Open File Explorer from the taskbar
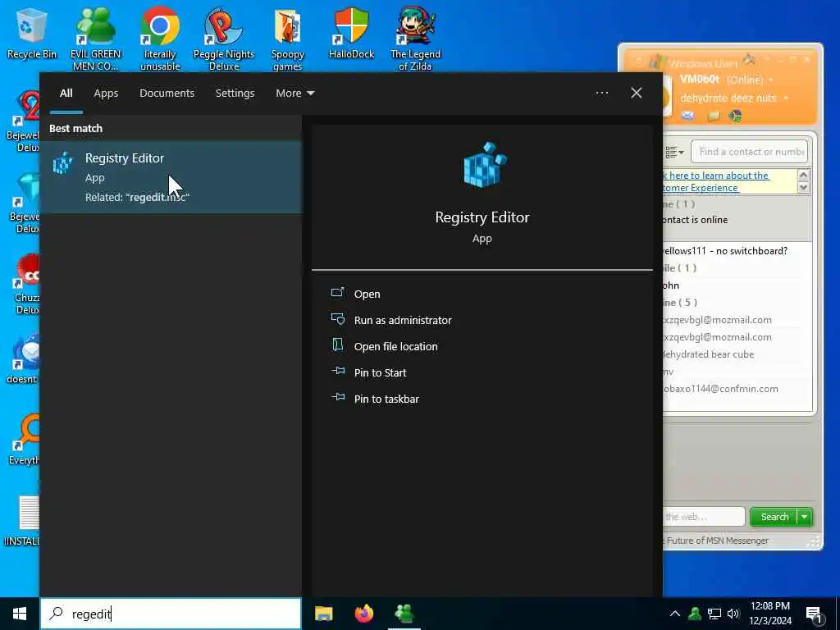Viewport: 840px width, 630px height. [x=323, y=614]
